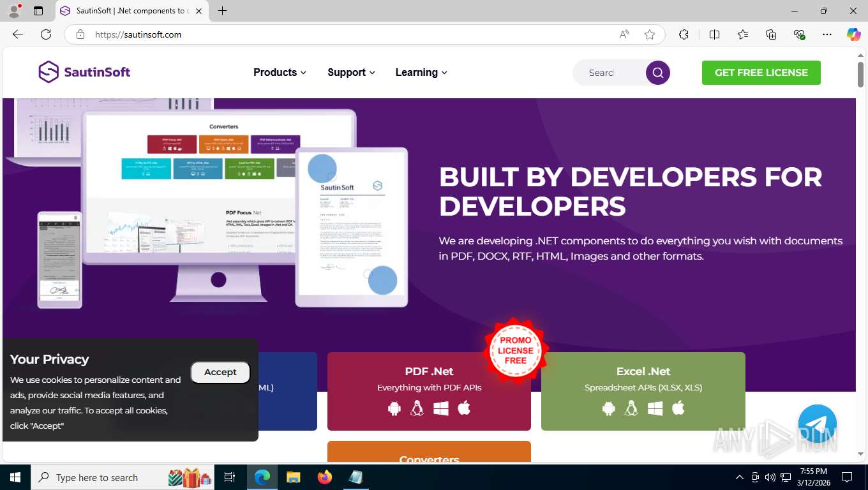The height and width of the screenshot is (490, 868).
Task: Click the taskbar search box
Action: [x=124, y=477]
